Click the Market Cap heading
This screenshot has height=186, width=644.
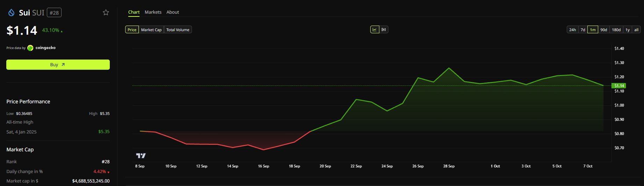click(x=20, y=150)
